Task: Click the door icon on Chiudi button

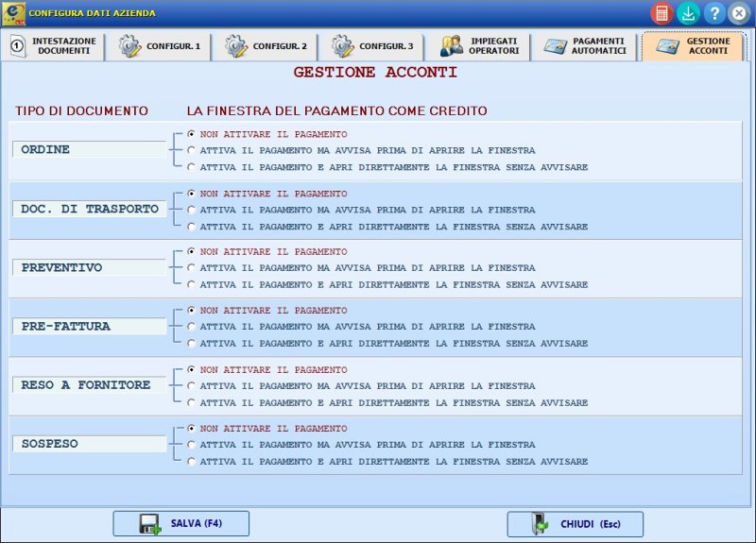Action: pyautogui.click(x=541, y=524)
